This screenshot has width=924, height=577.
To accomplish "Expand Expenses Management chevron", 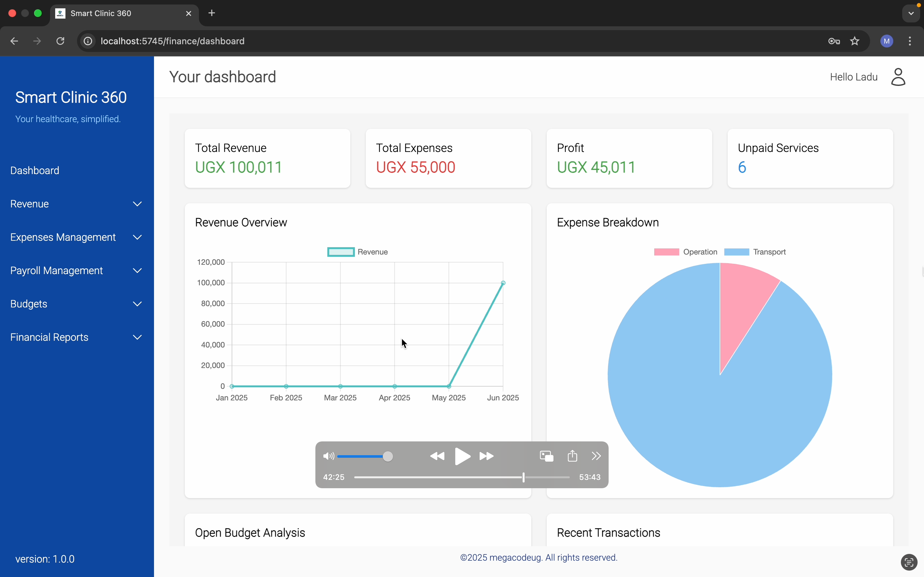I will [137, 237].
